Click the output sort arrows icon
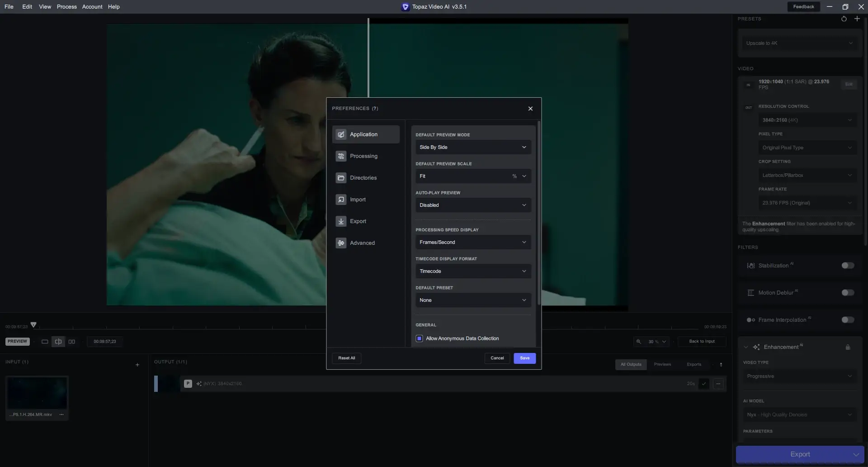The image size is (868, 467). 721,365
